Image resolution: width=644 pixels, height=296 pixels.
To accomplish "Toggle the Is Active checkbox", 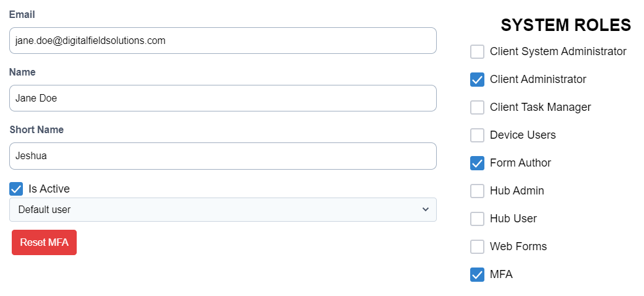I will [16, 189].
